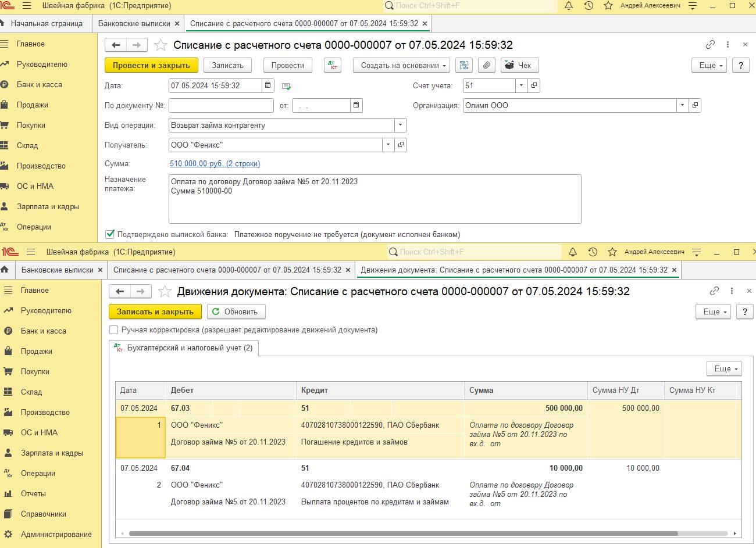Viewport: 756px width, 548px height.
Task: Click home icon in lower window tab bar
Action: pos(5,270)
